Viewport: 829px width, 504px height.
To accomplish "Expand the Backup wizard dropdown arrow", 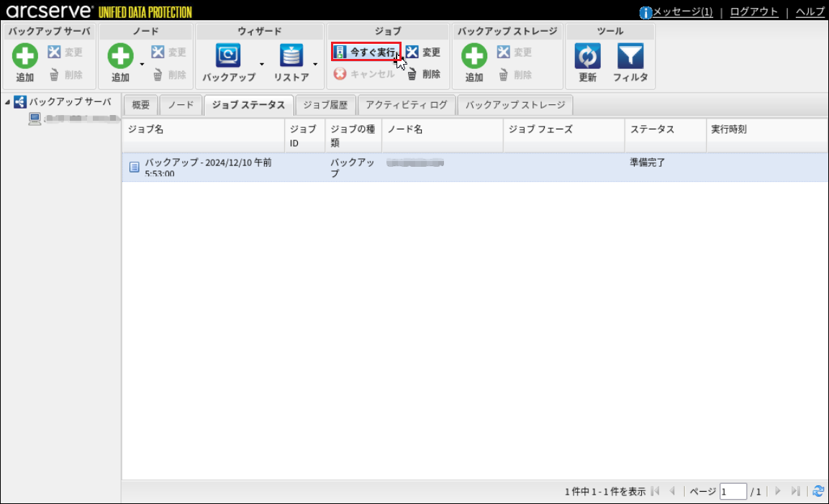I will pos(262,65).
